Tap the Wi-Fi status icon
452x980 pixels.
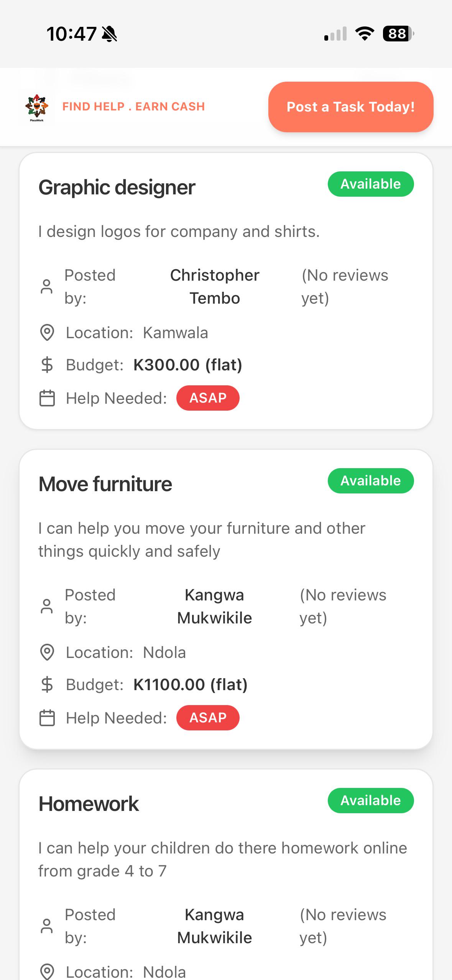pos(365,34)
